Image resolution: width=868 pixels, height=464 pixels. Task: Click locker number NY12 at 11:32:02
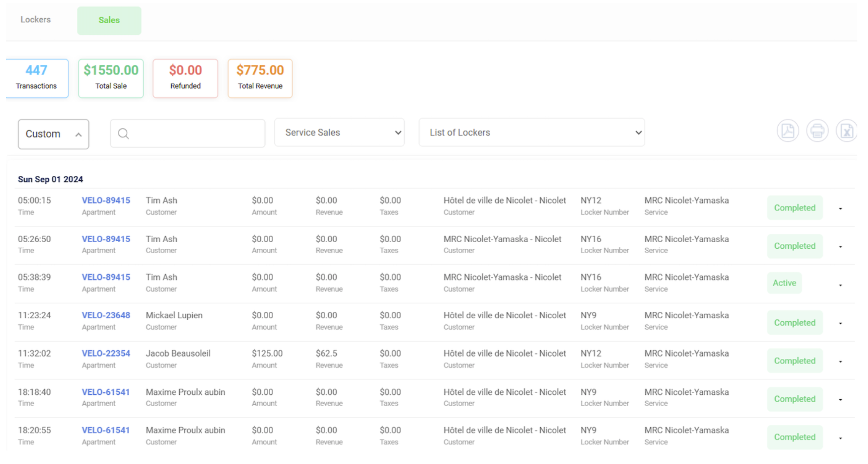click(x=591, y=353)
